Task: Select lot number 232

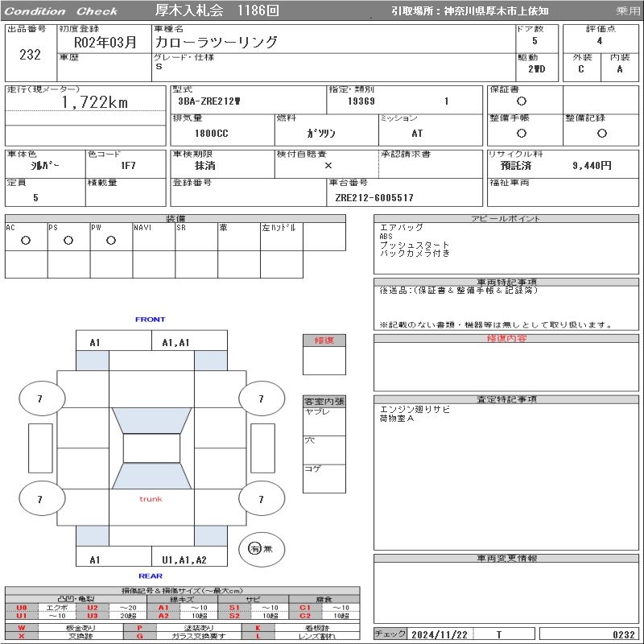Action: (30, 55)
